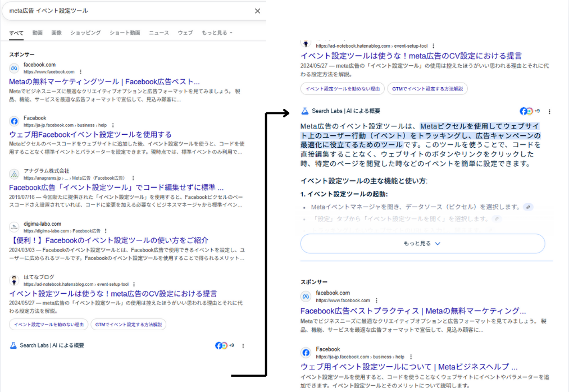
Task: Expand AI overview with もっと見る button
Action: click(422, 244)
